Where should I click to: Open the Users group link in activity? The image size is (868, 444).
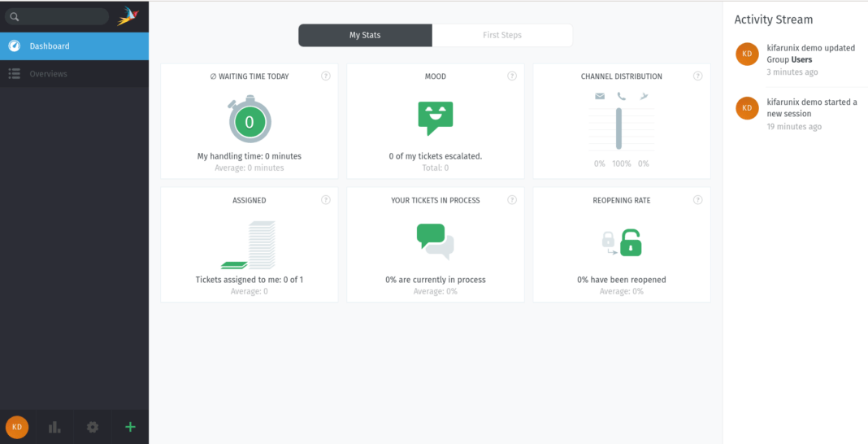801,59
